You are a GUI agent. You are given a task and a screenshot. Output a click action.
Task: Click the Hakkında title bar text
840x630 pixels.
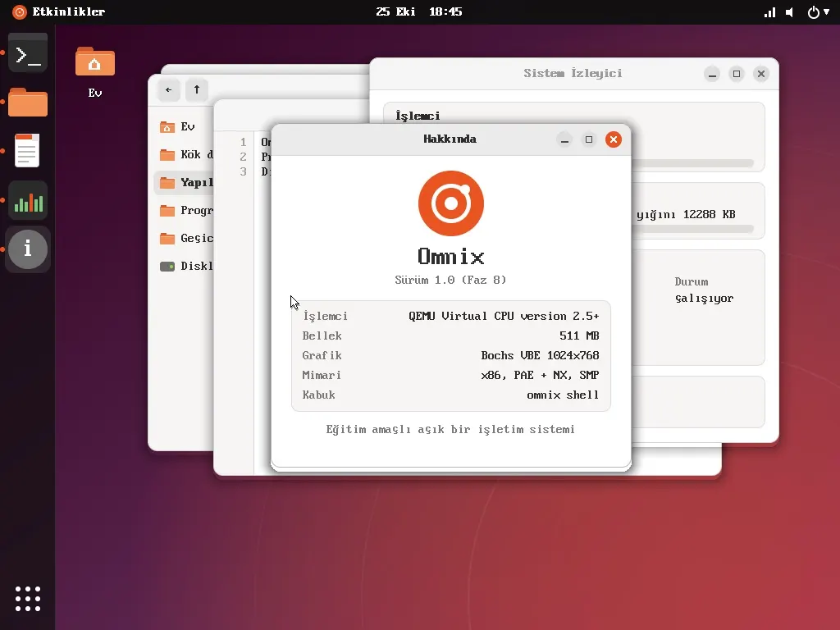coord(450,139)
